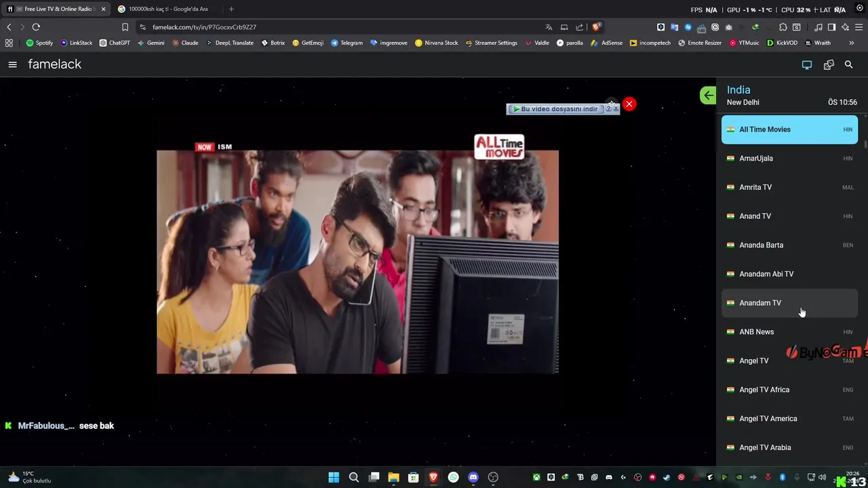Screen dimensions: 868x488
Task: Open KickVOD bookmark
Action: coord(782,43)
